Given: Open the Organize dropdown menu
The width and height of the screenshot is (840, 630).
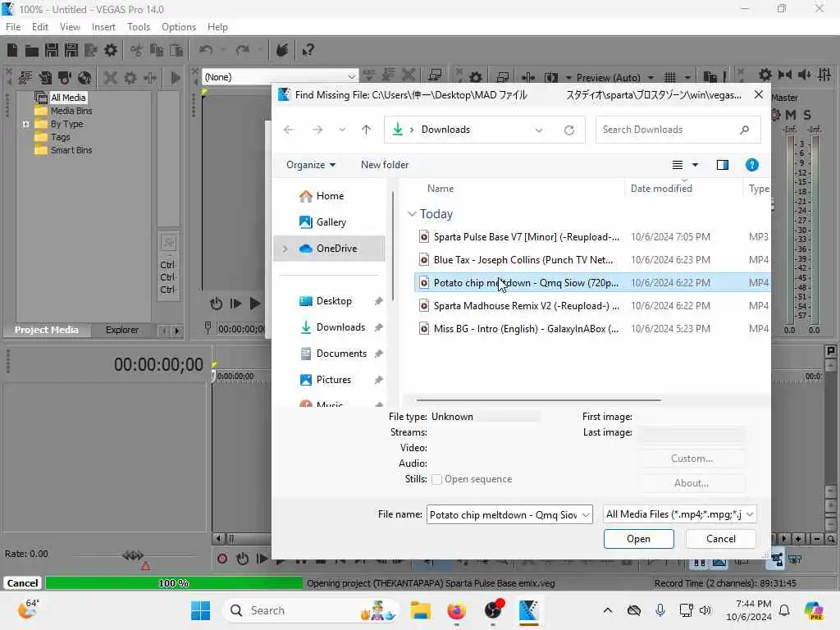Looking at the screenshot, I should (311, 165).
